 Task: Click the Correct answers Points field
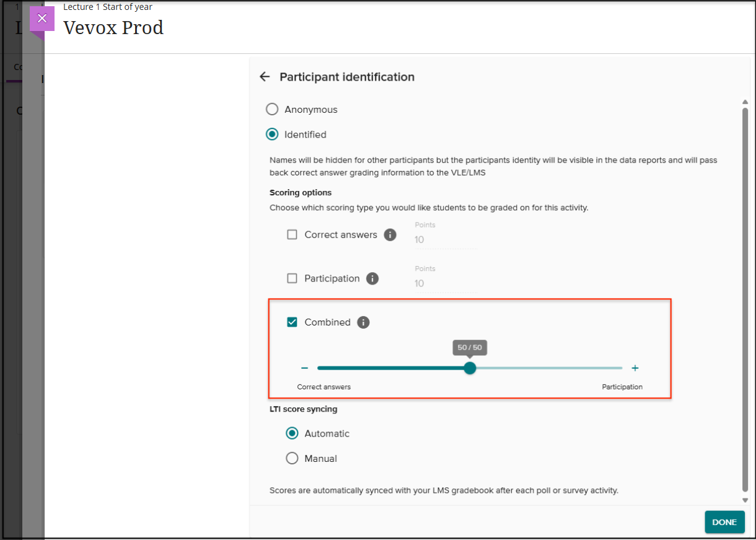tap(445, 240)
